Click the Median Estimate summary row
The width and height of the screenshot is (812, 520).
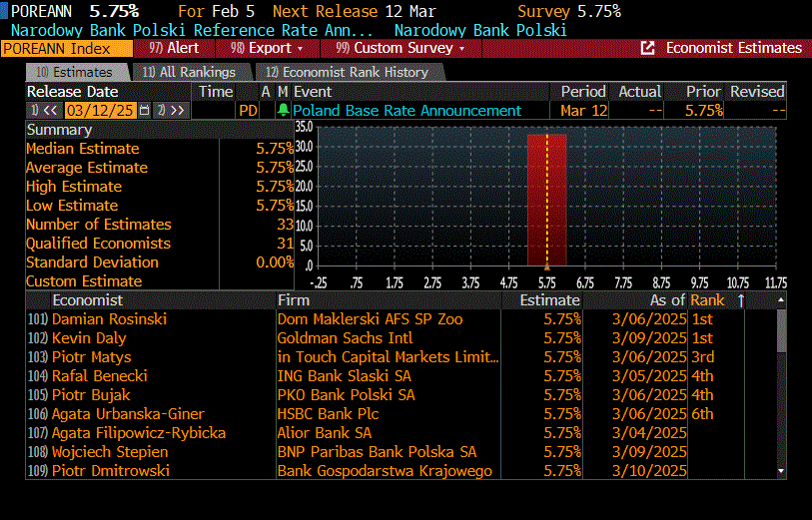(x=160, y=149)
